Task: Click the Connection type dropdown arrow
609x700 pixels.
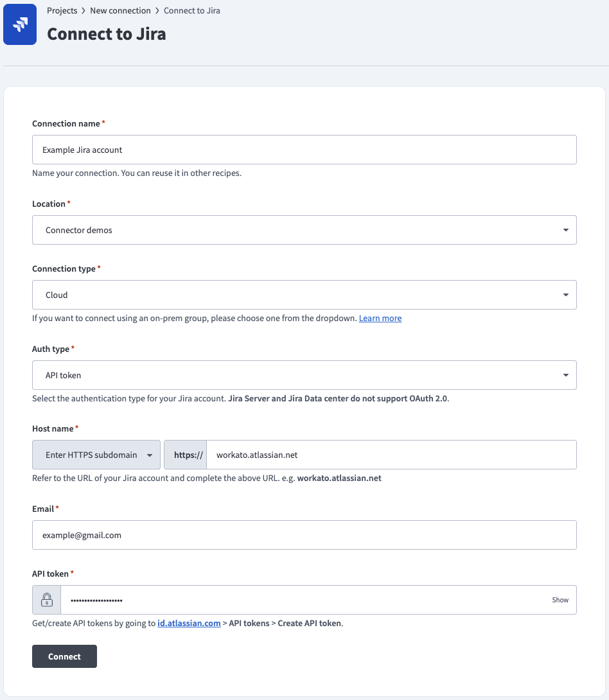Action: 566,294
